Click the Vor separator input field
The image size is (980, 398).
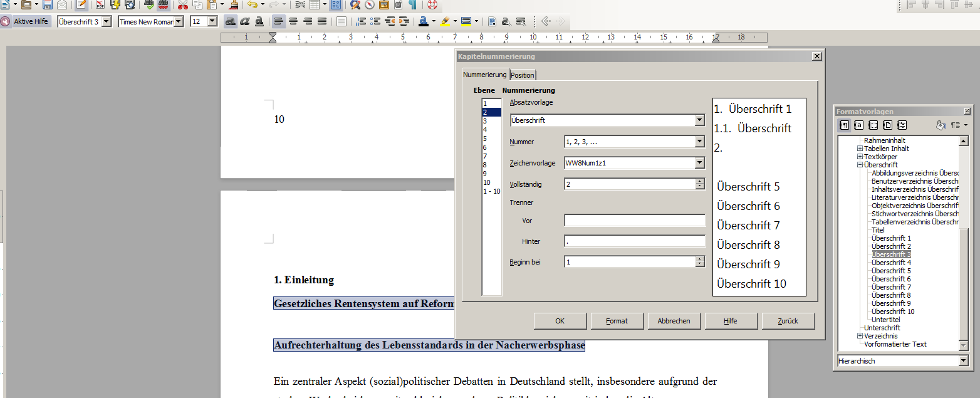tap(635, 221)
